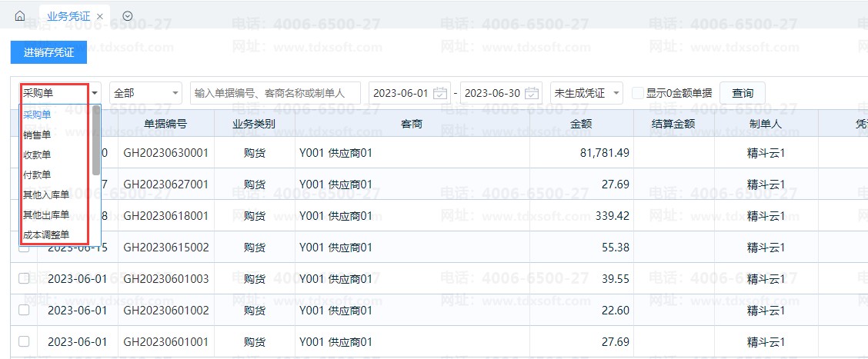The height and width of the screenshot is (359, 868).
Task: Open the 未生成凭证 status dropdown
Action: pyautogui.click(x=587, y=93)
